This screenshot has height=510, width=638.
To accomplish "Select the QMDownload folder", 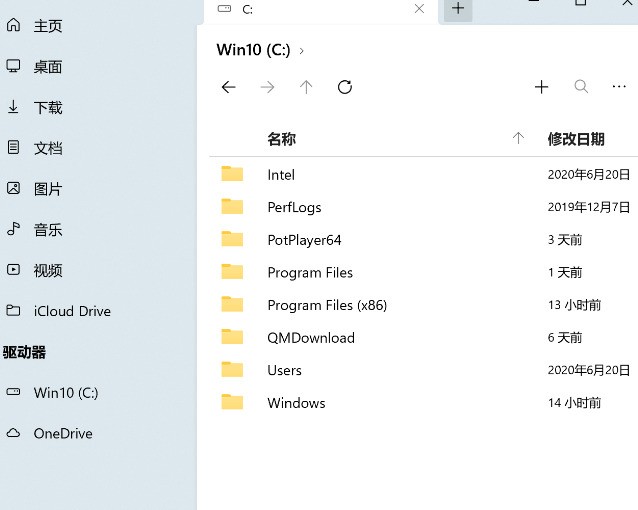I will (311, 338).
